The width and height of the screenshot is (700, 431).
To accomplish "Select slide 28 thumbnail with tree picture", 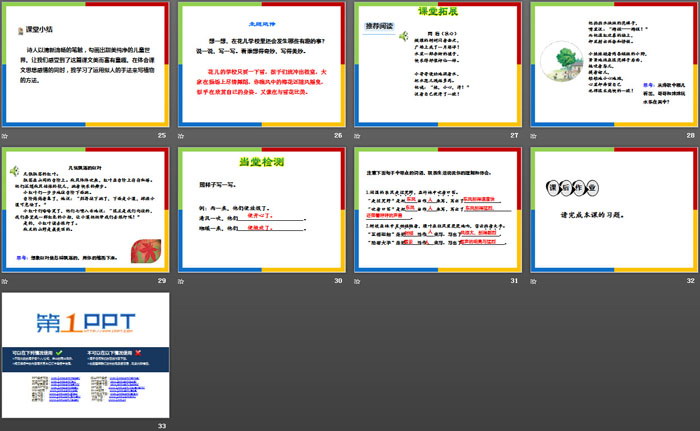I will pyautogui.click(x=614, y=64).
